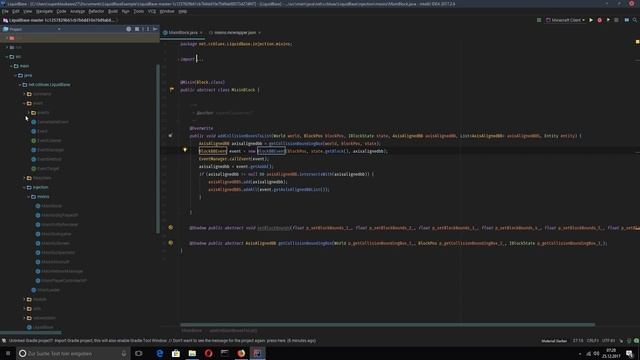Open the Analyze menu
Screen dimensions: 640x360
pos(77,11)
